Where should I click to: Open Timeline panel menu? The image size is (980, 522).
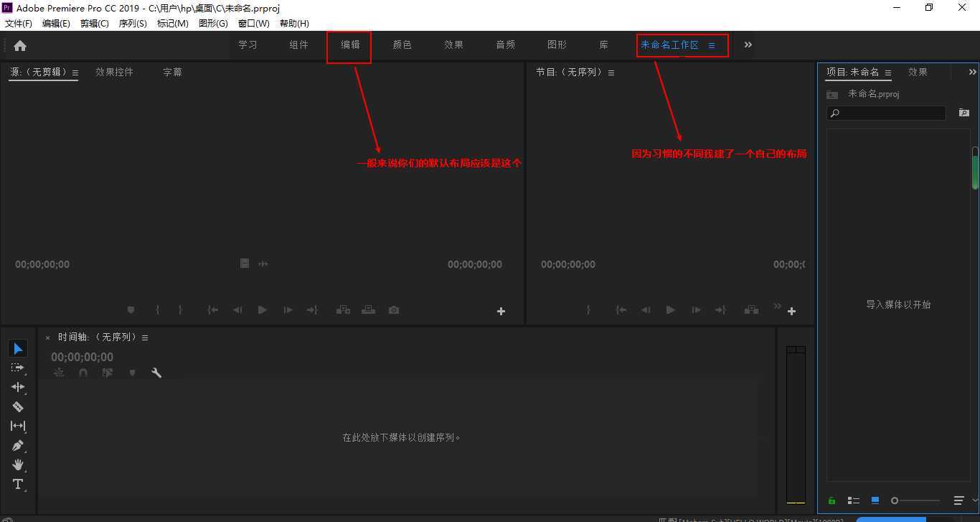point(145,337)
